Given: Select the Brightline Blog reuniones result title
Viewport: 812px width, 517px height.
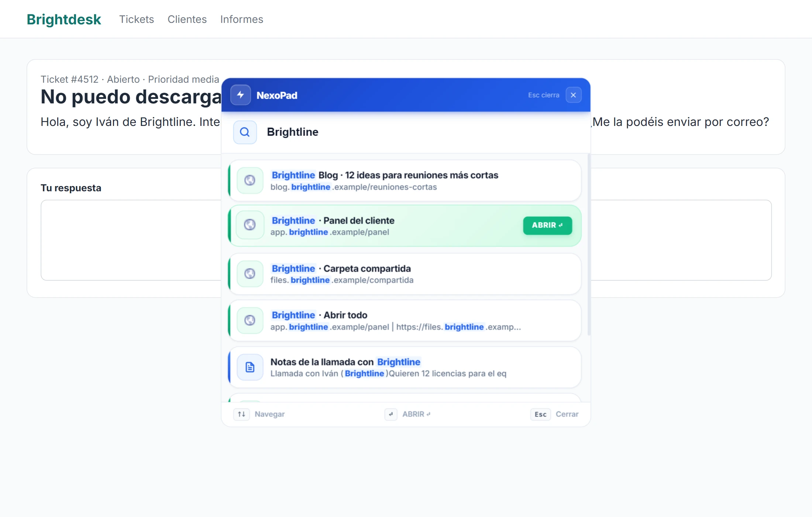Looking at the screenshot, I should (385, 175).
